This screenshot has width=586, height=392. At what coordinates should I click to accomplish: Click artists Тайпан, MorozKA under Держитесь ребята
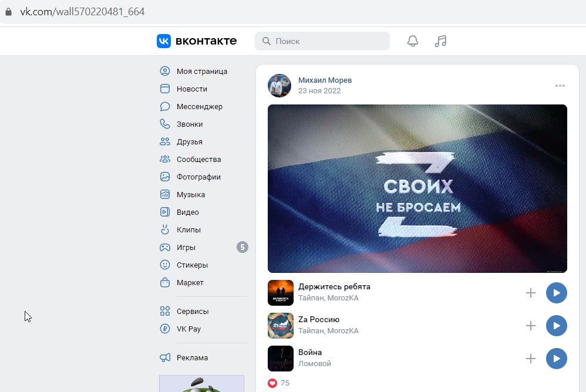(x=328, y=298)
